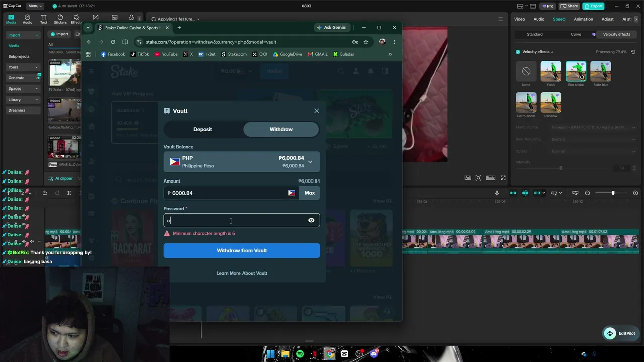Expand the Library section in CapCut sidebar
Image resolution: width=644 pixels, height=362 pixels.
click(23, 100)
